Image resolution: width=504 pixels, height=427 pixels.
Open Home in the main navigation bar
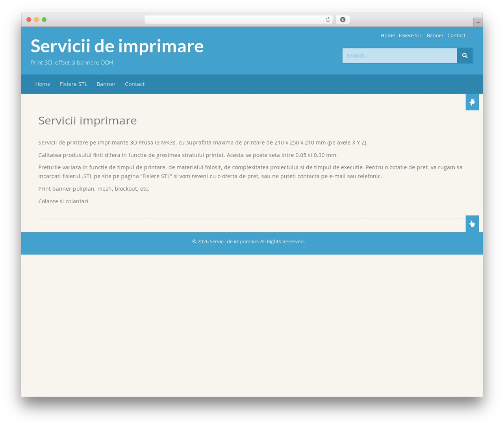pyautogui.click(x=43, y=84)
